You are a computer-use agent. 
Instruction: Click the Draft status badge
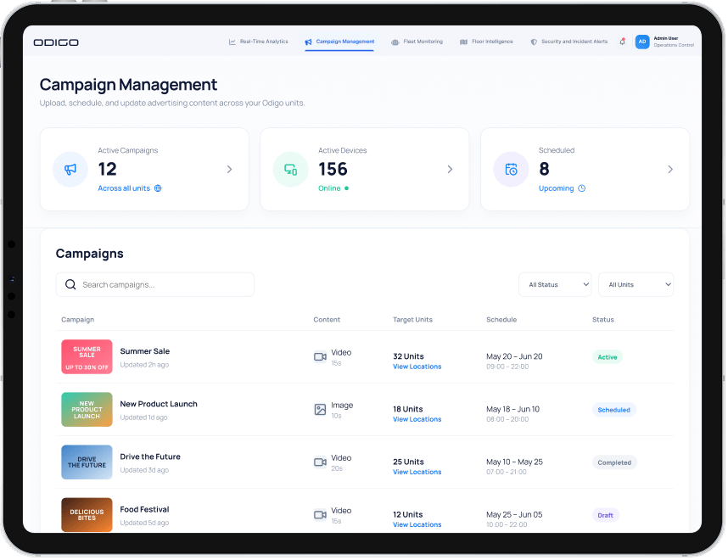tap(606, 515)
